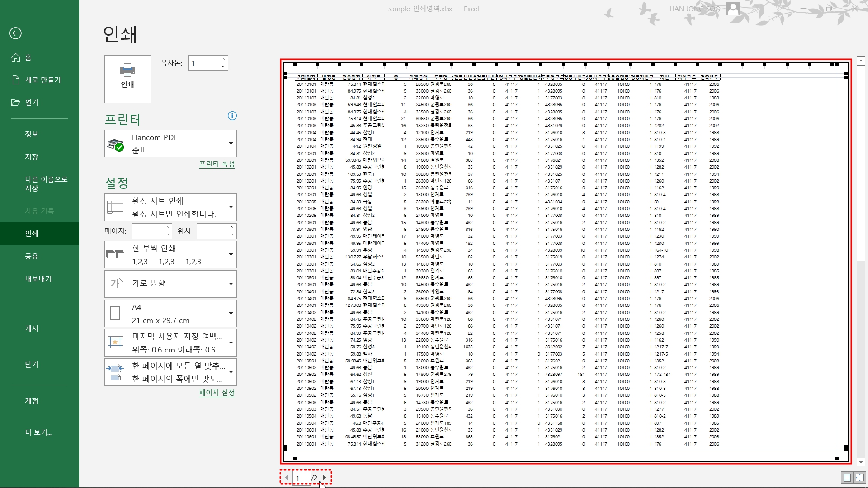
Task: Toggle Show Margins icon at bottom right
Action: click(x=847, y=477)
